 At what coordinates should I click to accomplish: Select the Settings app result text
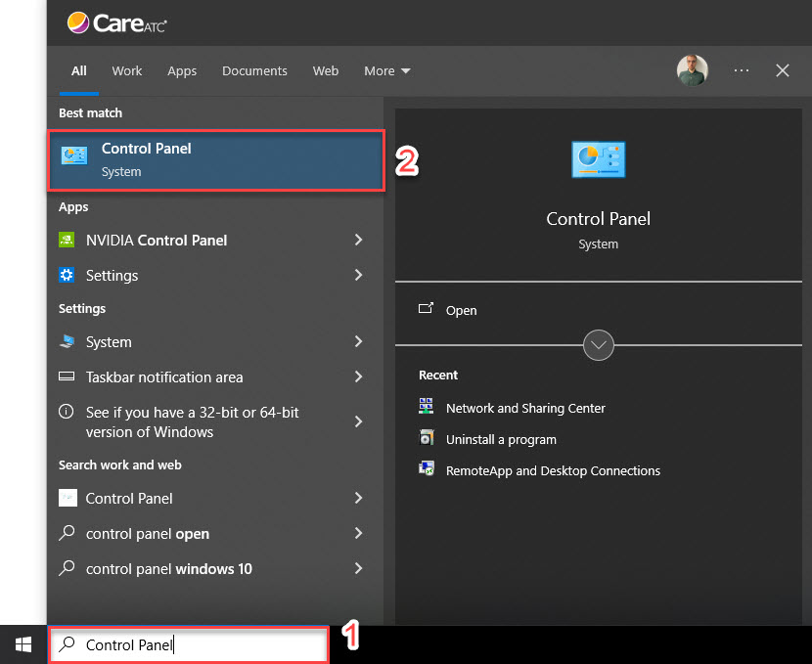coord(112,276)
